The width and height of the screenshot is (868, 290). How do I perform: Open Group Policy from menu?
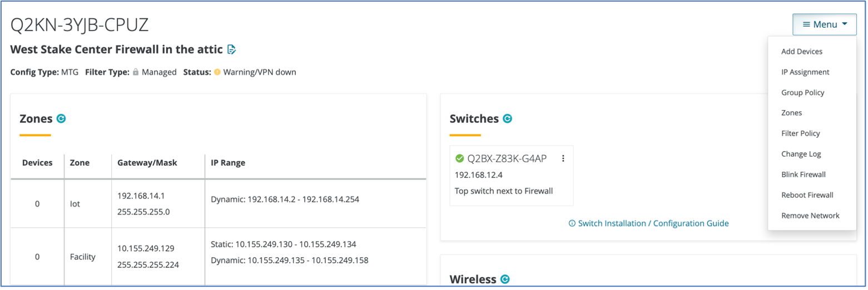tap(802, 92)
